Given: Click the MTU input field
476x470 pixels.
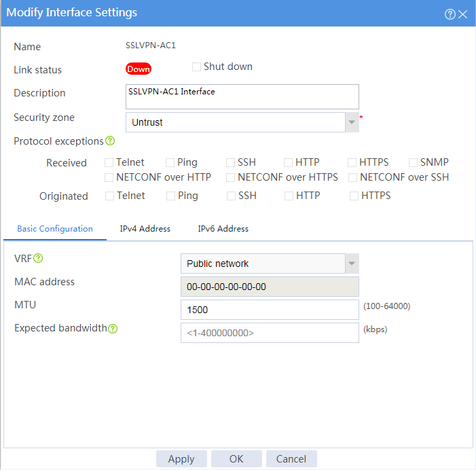Looking at the screenshot, I should pyautogui.click(x=270, y=310).
